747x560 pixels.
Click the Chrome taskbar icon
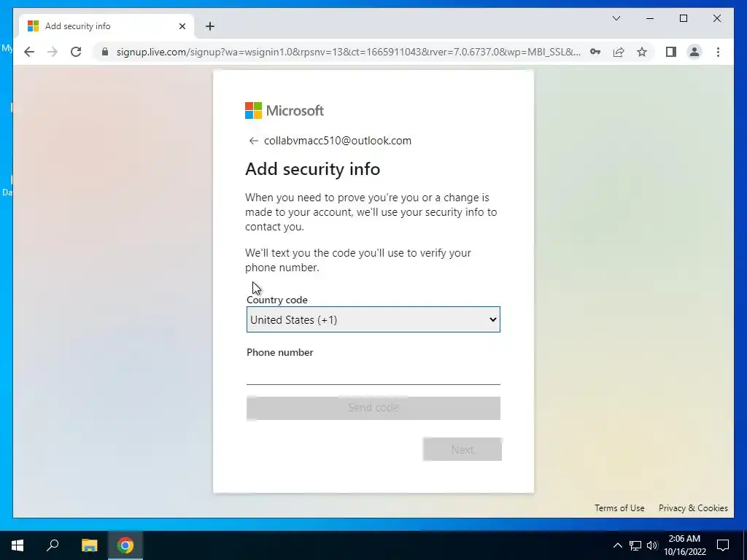pos(125,545)
